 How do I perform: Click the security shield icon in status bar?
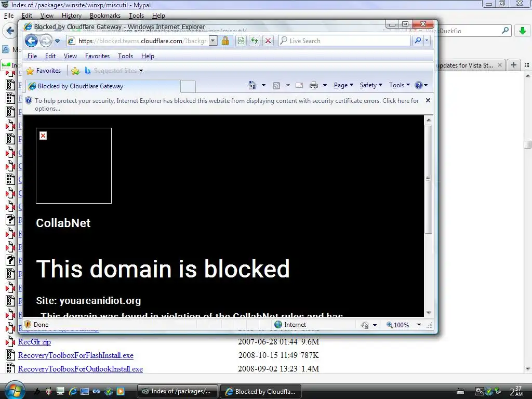pyautogui.click(x=28, y=324)
